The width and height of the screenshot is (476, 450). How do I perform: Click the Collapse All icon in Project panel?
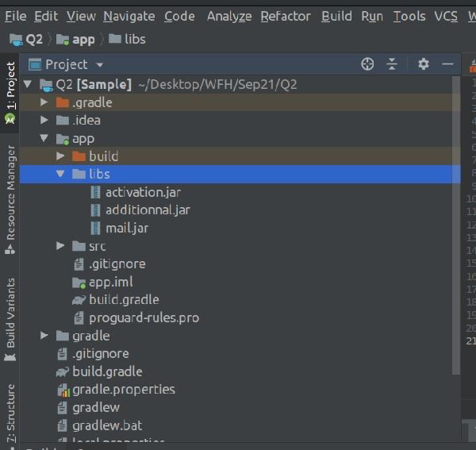pos(392,64)
